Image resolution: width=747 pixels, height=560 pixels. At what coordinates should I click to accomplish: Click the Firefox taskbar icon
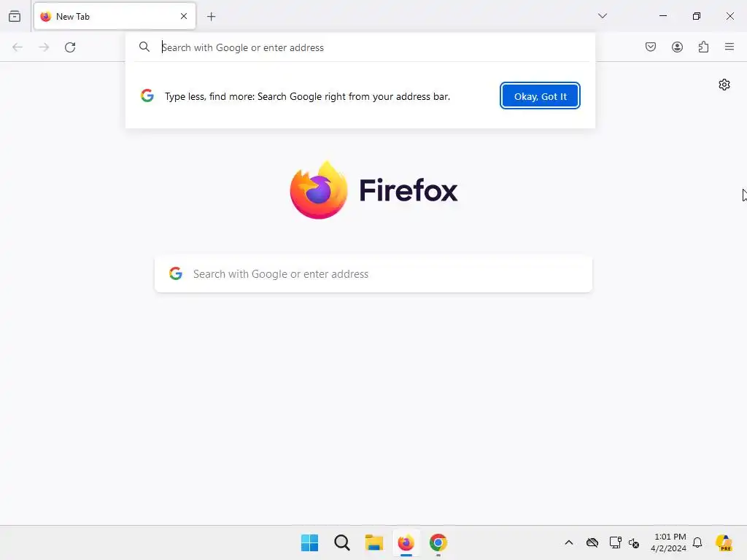(x=406, y=542)
